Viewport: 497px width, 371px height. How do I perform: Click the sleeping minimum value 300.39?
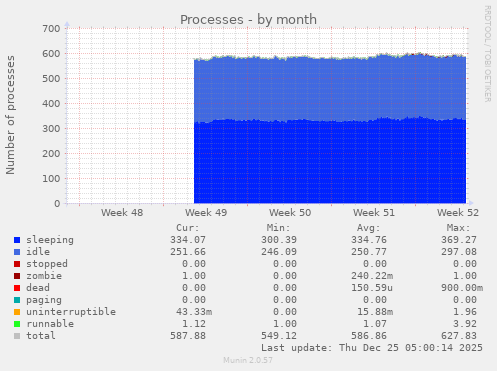pos(279,240)
